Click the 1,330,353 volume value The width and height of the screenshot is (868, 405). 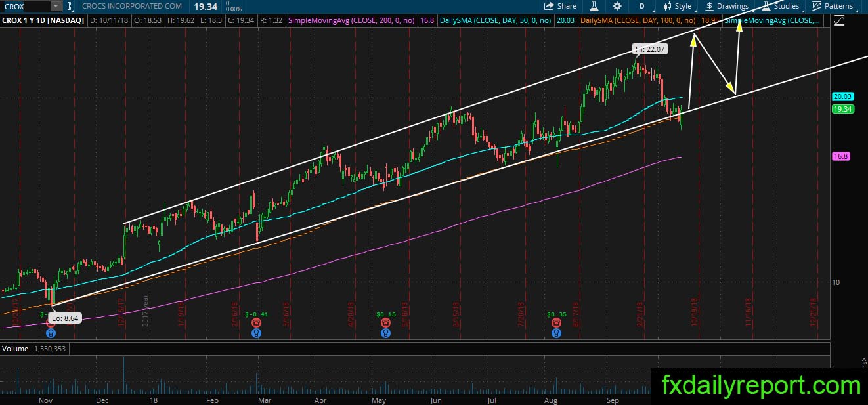coord(49,349)
